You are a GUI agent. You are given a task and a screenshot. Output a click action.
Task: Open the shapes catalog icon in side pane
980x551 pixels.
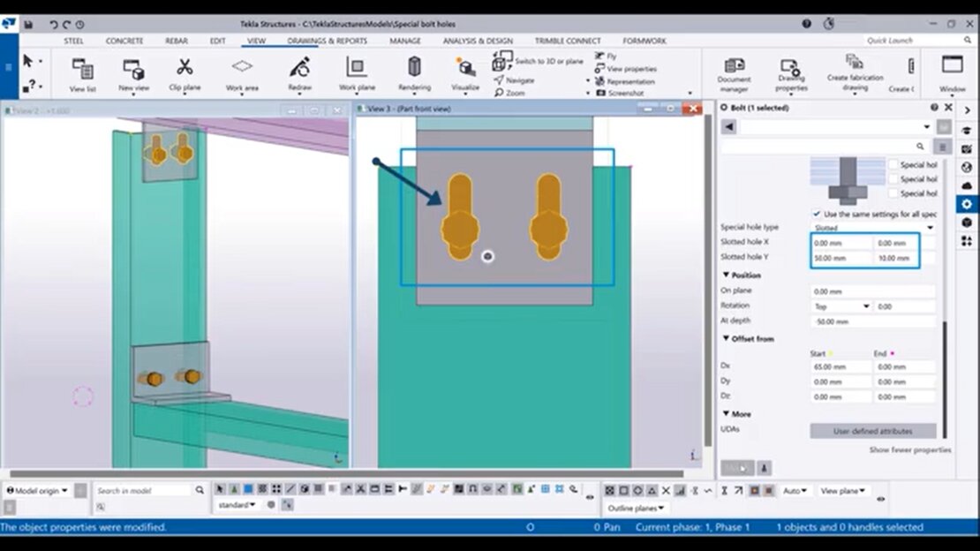[966, 241]
